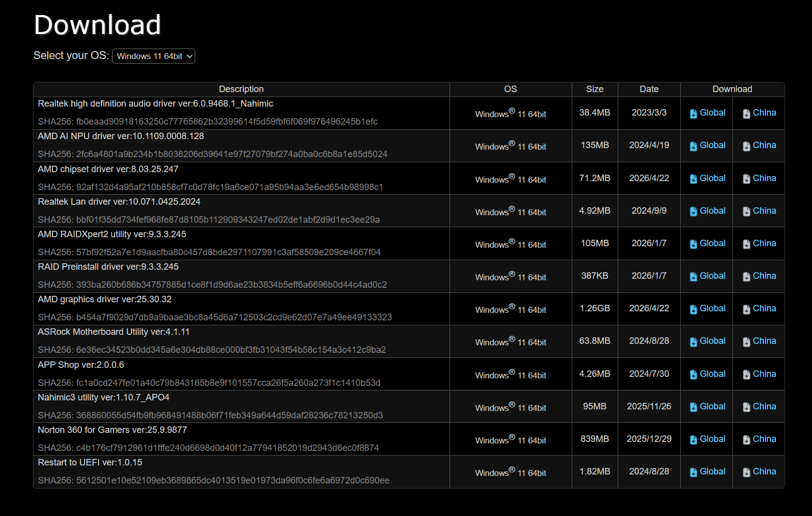Click China download icon for Restart to UEFI
Image resolution: width=812 pixels, height=516 pixels.
click(x=746, y=472)
